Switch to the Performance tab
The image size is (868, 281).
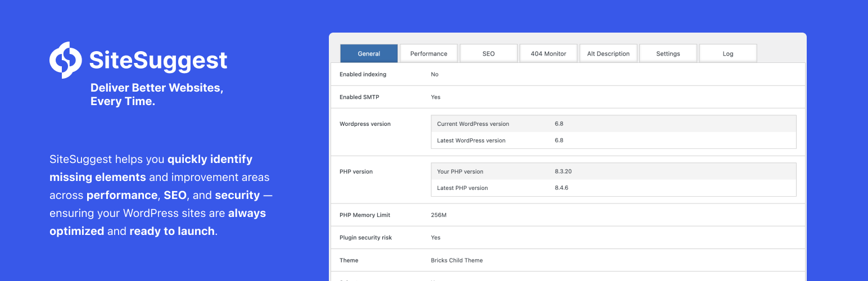(x=428, y=53)
